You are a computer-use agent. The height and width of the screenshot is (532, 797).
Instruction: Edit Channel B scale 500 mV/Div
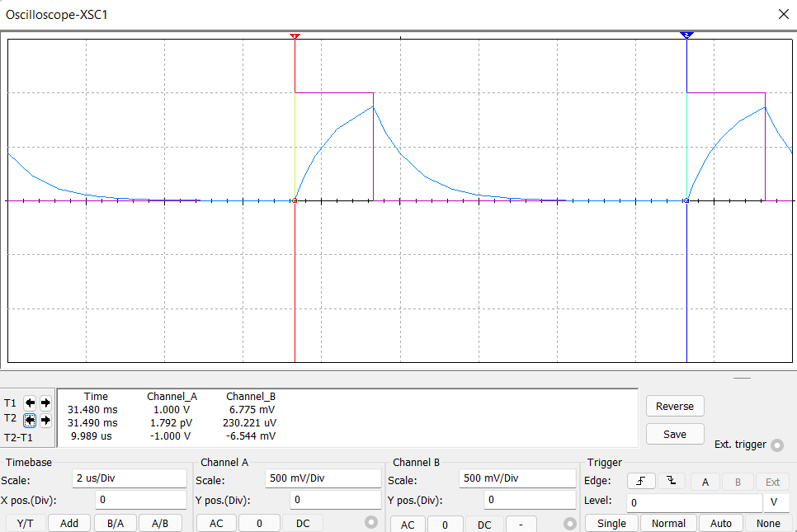pos(517,478)
